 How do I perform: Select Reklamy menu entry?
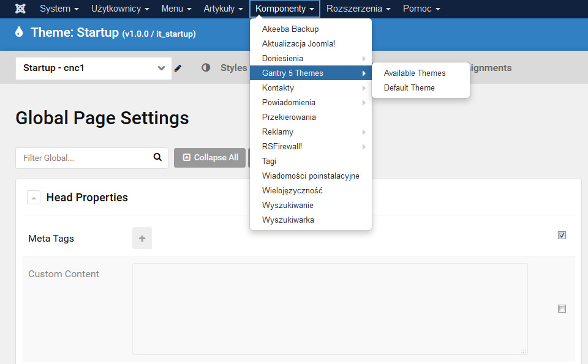[311, 132]
